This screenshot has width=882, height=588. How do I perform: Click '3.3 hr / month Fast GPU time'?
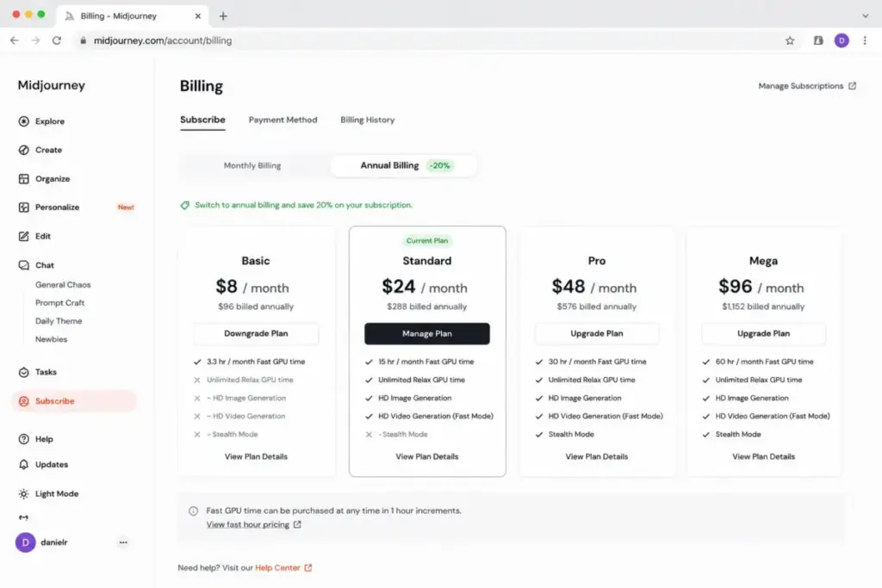point(256,362)
